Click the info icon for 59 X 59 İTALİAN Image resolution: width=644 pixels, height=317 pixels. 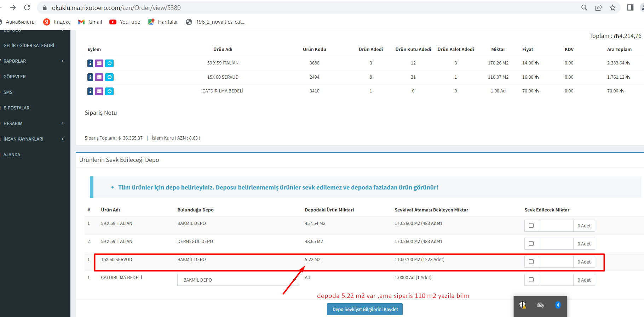90,63
